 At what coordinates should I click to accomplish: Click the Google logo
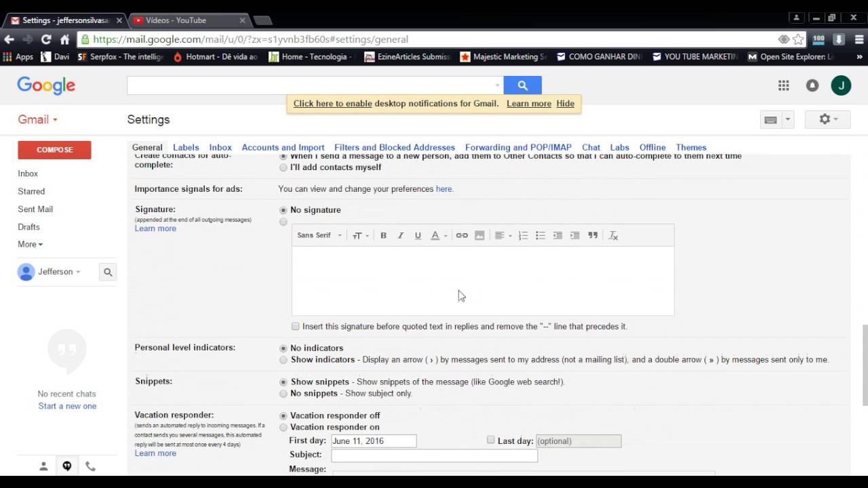pyautogui.click(x=46, y=85)
